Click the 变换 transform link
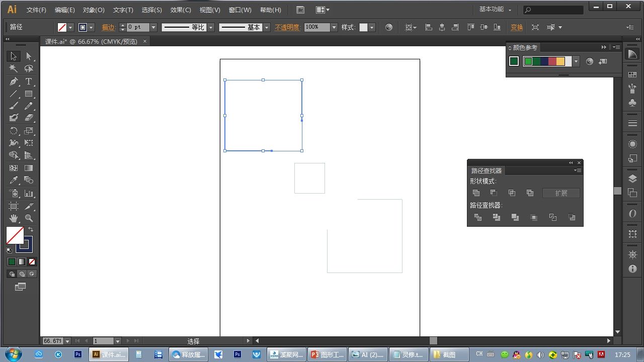Viewport: 644px width, 362px height. coord(517,28)
